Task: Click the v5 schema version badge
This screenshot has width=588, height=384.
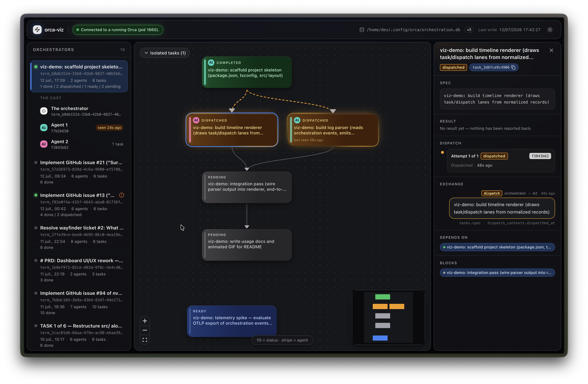Action: [x=469, y=30]
